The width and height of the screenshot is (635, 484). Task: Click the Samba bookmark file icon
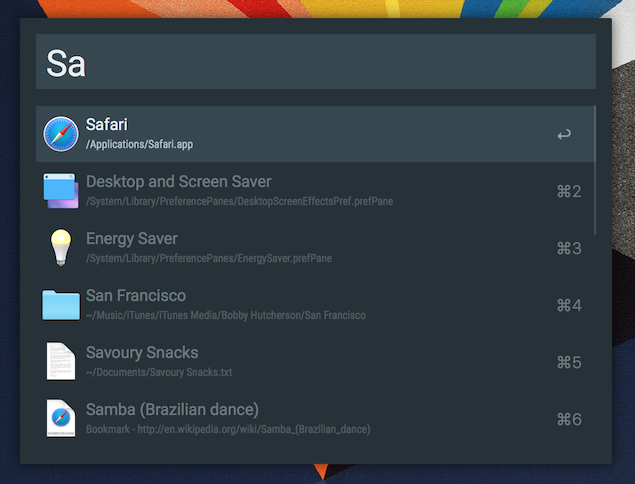coord(60,419)
